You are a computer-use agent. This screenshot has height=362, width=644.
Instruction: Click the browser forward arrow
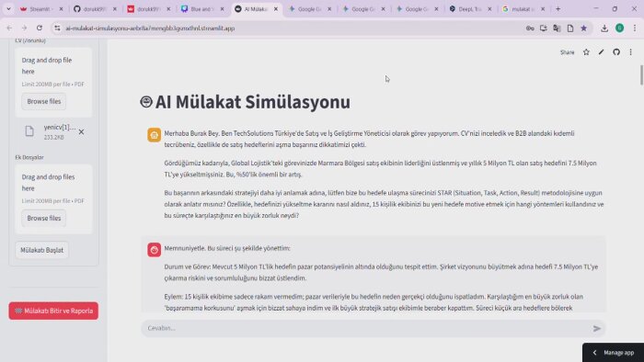pyautogui.click(x=24, y=28)
